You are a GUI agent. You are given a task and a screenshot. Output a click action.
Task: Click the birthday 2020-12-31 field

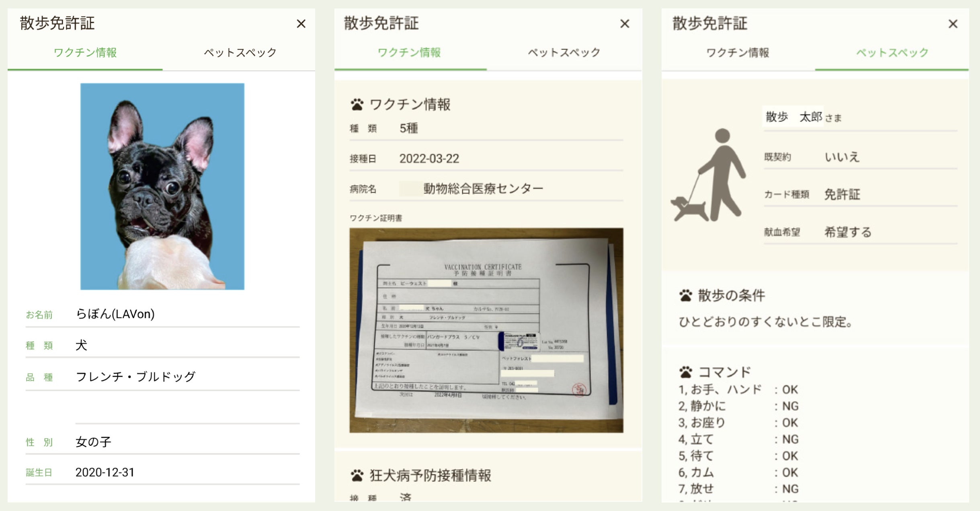click(105, 472)
